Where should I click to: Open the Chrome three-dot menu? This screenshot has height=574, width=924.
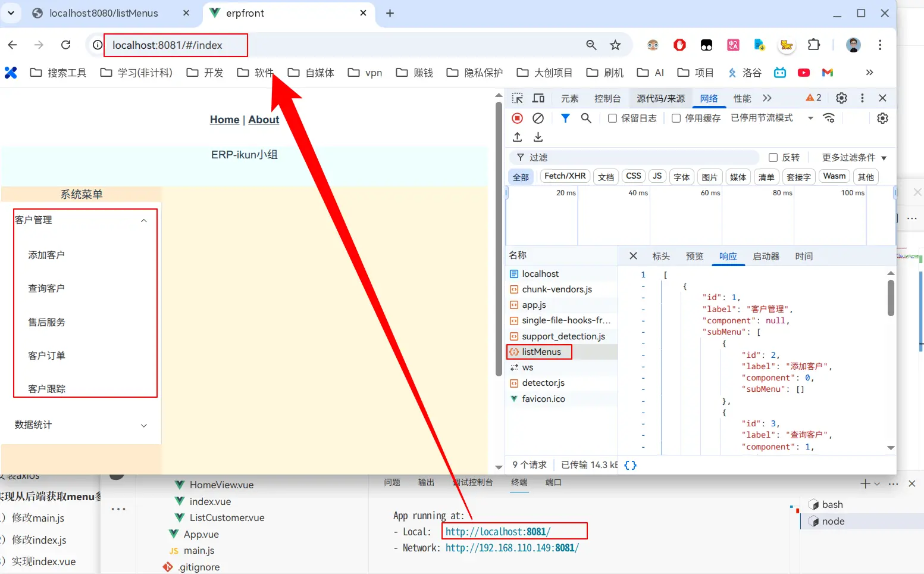[x=879, y=45]
